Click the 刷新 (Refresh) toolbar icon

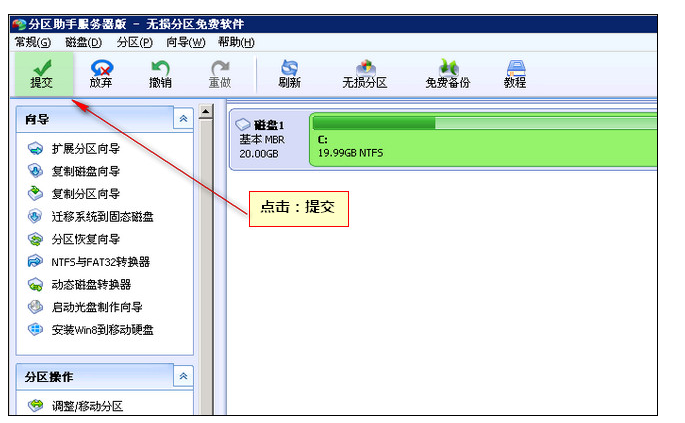(290, 73)
